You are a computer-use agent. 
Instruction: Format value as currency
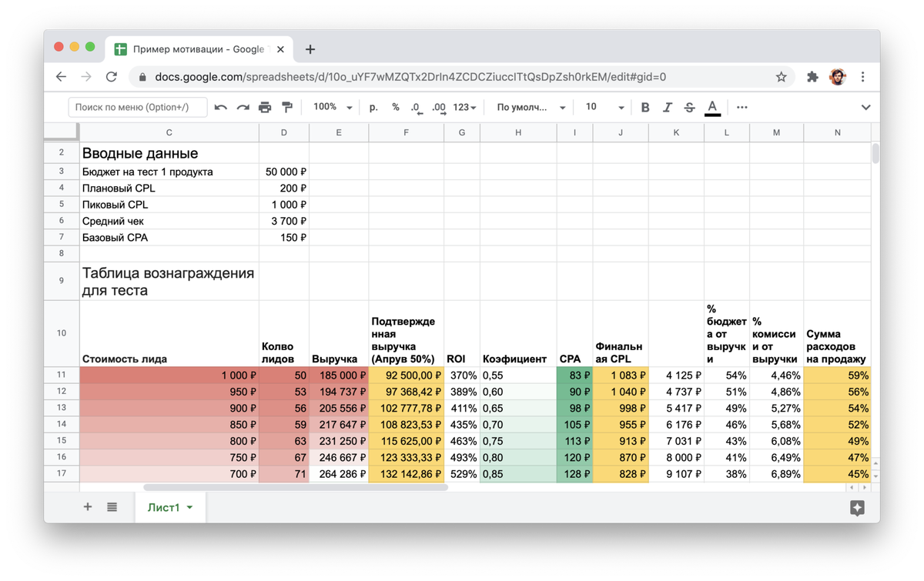373,107
